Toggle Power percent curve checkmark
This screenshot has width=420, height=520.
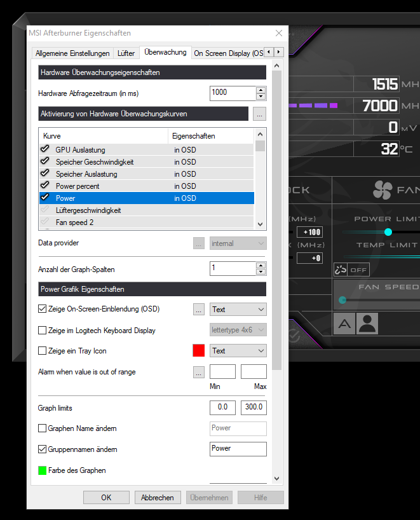[44, 185]
